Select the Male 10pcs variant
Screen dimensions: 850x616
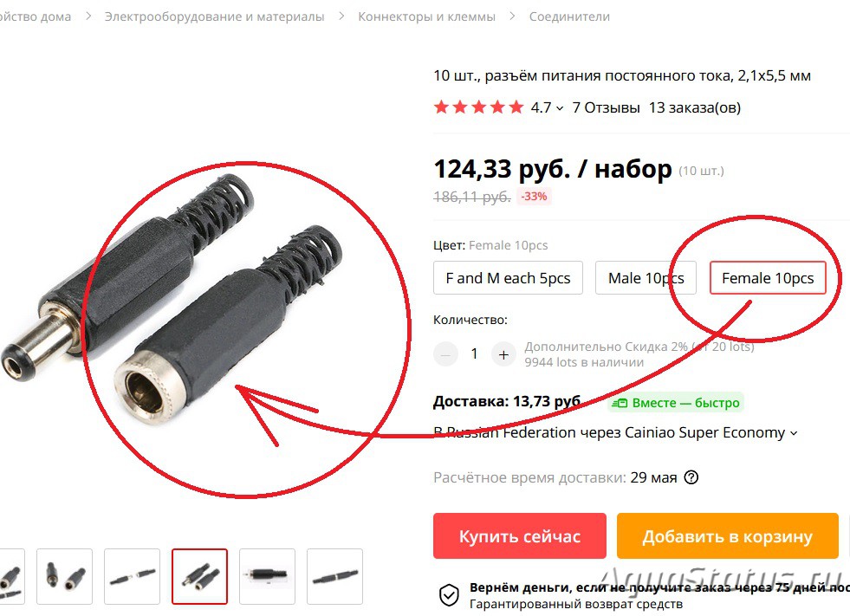pos(646,278)
